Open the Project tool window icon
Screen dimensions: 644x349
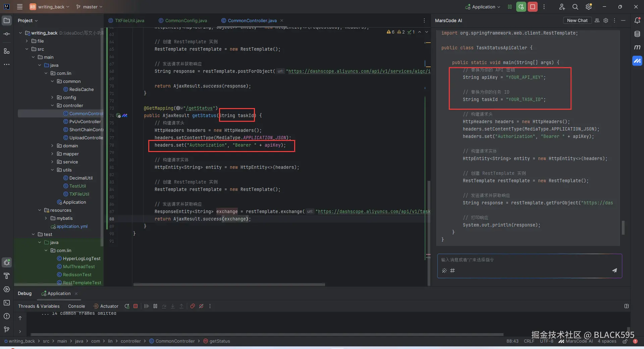coord(7,20)
